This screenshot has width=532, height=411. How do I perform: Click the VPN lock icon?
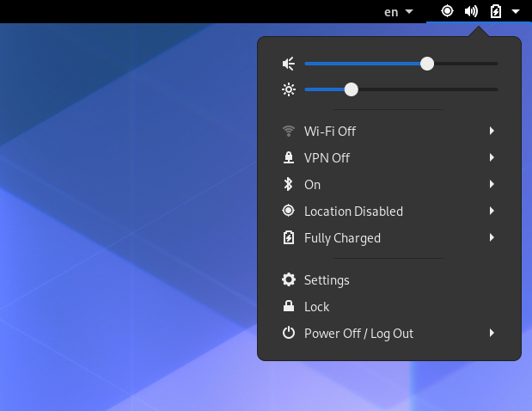click(289, 158)
